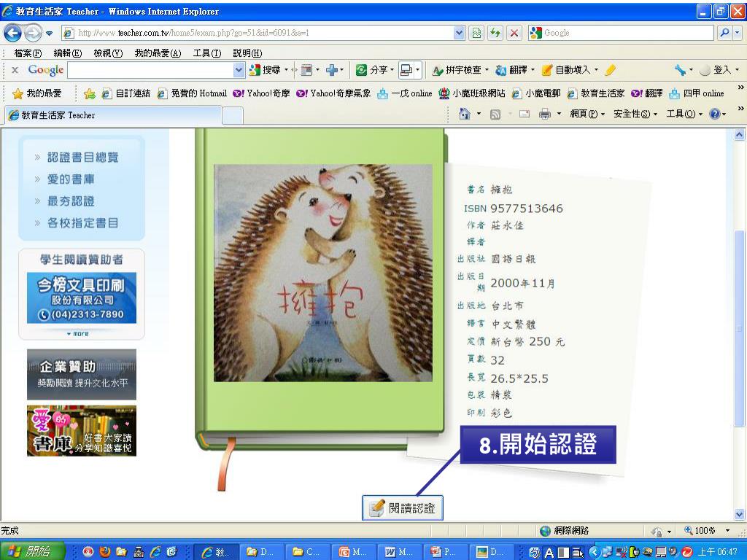Open the 工具(O) command menu
The height and width of the screenshot is (560, 747).
(684, 114)
